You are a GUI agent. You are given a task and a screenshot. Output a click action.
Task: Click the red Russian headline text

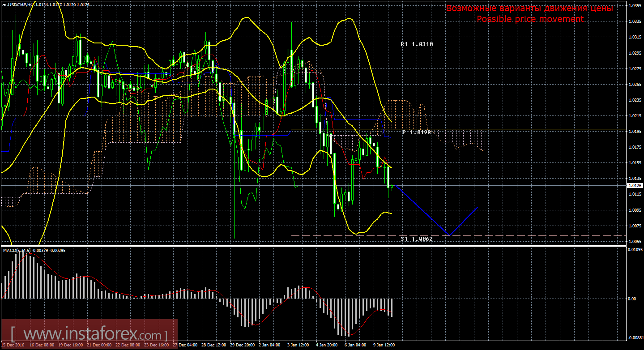[x=529, y=9]
